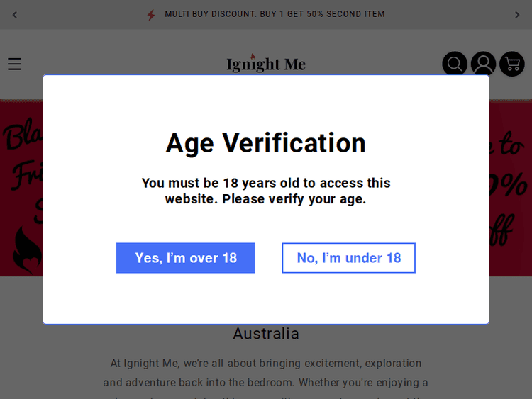Click the lightning bolt icon in announcement bar

[151, 15]
